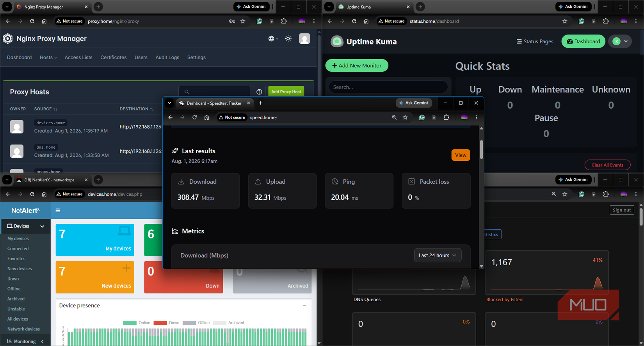Screen dimensions: 644x346
Task: Focus the Proxy Hosts search field
Action: point(214,92)
